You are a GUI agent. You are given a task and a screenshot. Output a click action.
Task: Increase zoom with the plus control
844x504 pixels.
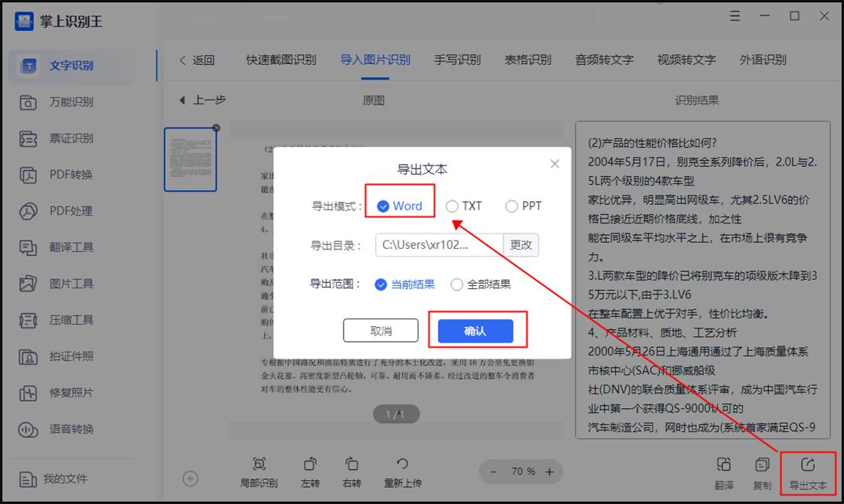tap(549, 472)
